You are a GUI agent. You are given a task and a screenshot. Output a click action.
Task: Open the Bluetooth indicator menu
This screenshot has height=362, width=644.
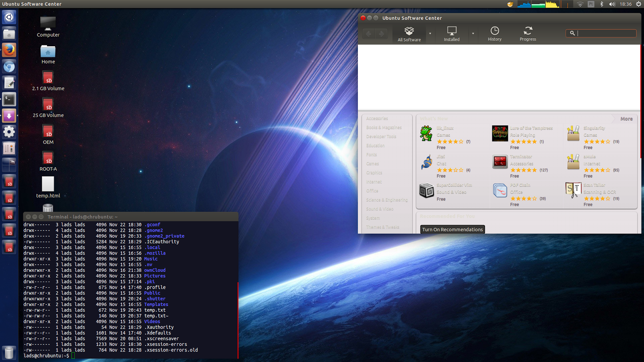pos(602,4)
